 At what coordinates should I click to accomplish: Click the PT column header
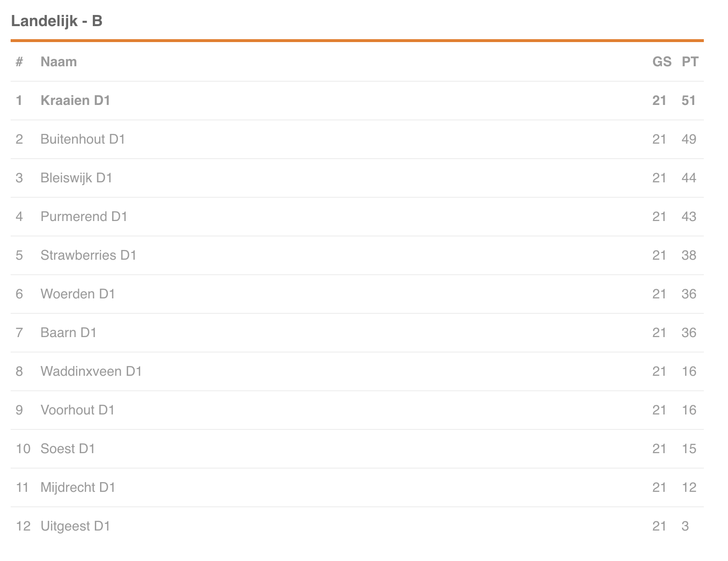pyautogui.click(x=690, y=62)
